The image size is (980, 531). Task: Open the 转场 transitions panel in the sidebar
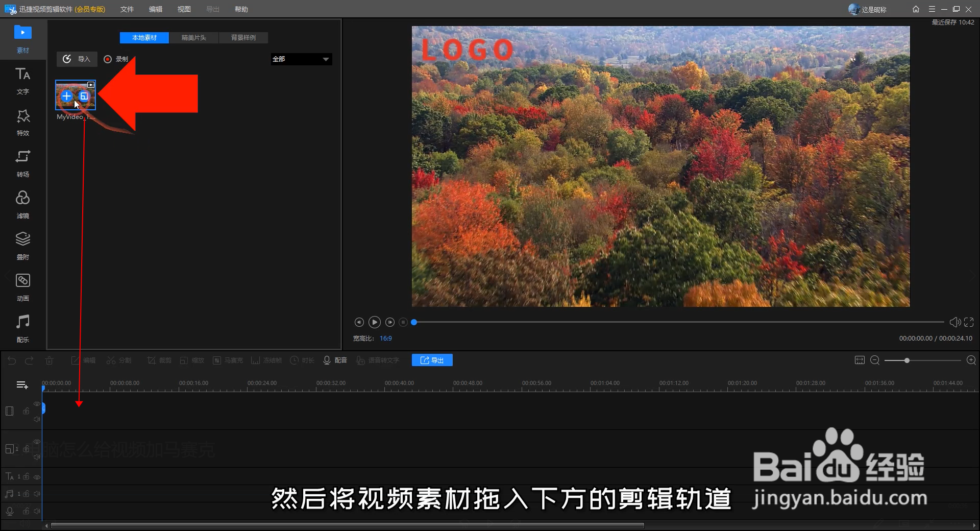(x=22, y=163)
